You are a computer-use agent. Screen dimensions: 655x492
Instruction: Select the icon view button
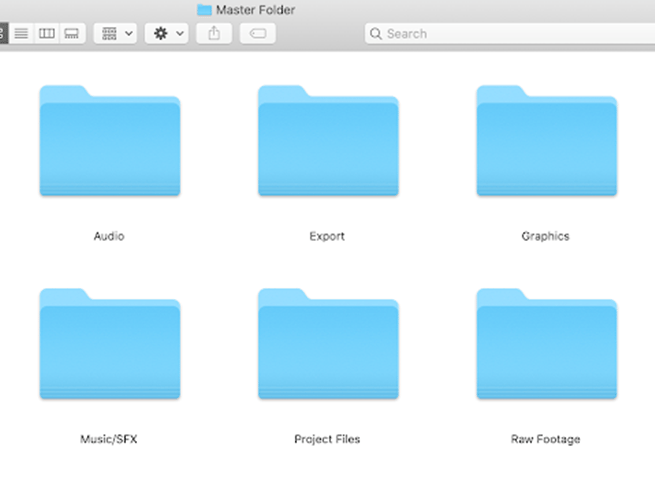point(3,33)
